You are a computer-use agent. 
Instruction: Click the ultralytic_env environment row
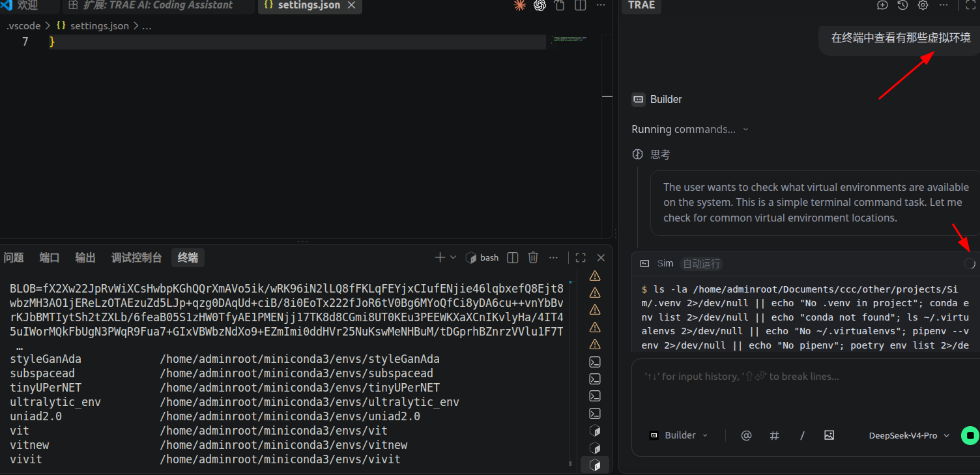tap(235, 403)
